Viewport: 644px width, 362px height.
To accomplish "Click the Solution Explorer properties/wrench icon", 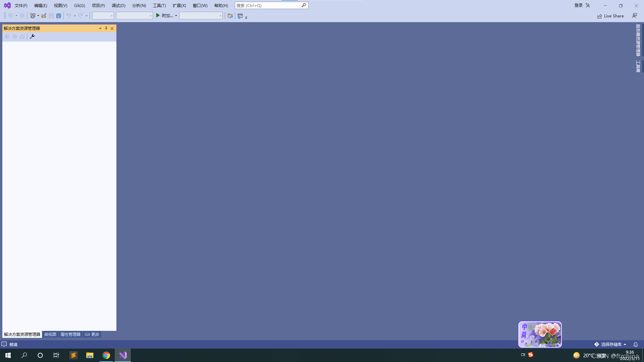I will point(32,37).
